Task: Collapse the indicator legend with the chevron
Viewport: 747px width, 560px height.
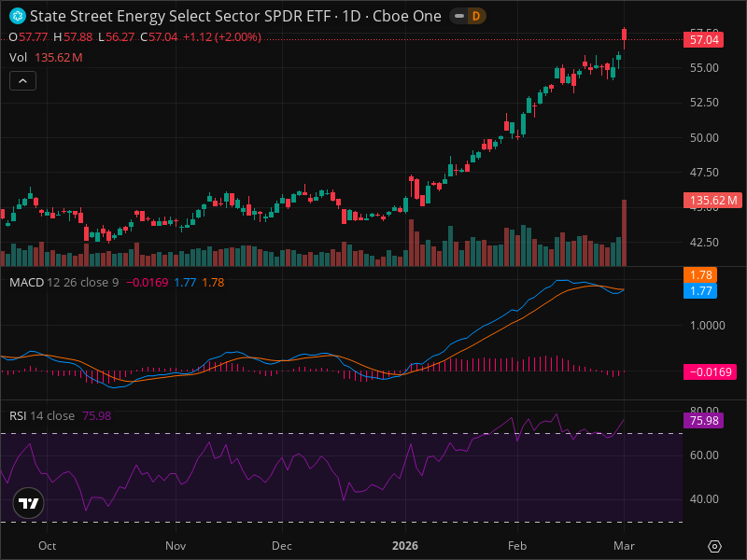Action: [22, 81]
